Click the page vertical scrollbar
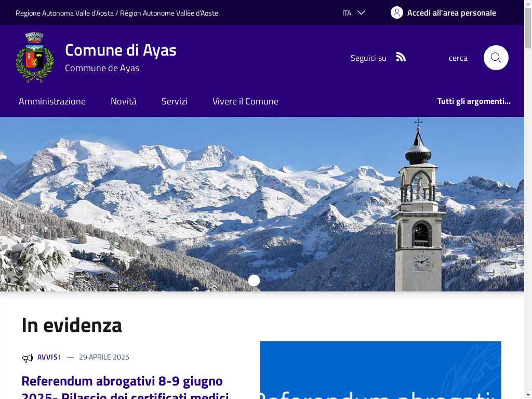This screenshot has width=532, height=399. pos(528,199)
